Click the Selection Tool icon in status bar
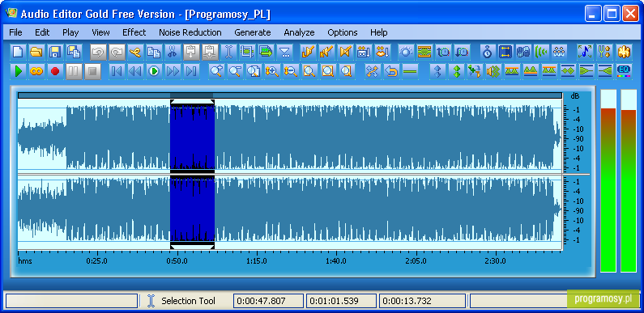This screenshot has width=644, height=313. 151,301
